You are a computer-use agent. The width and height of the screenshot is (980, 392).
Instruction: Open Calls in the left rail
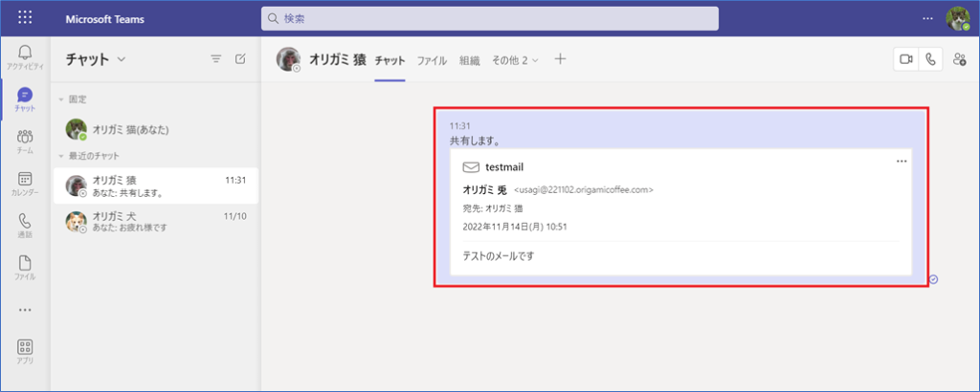tap(25, 226)
